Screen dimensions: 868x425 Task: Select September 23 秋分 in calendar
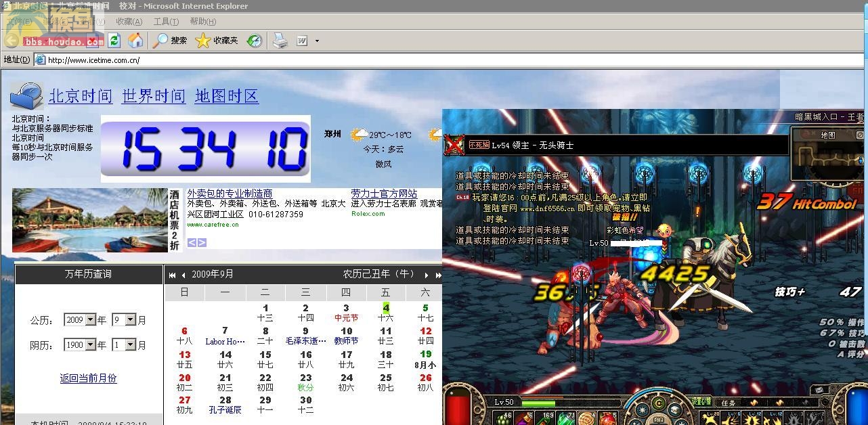tap(305, 383)
